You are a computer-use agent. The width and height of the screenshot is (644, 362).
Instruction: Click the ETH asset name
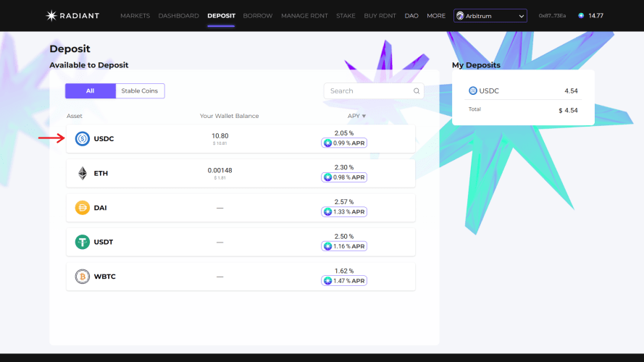click(101, 173)
